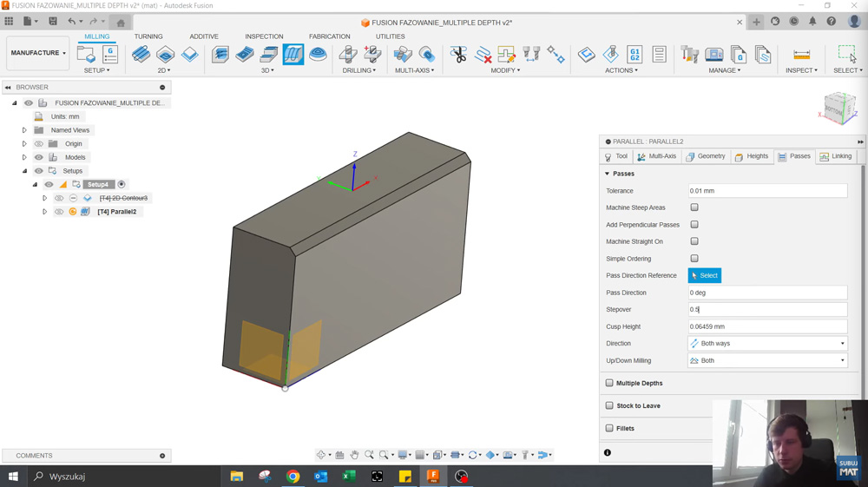
Task: Click the Drill tool icon
Action: coord(348,54)
